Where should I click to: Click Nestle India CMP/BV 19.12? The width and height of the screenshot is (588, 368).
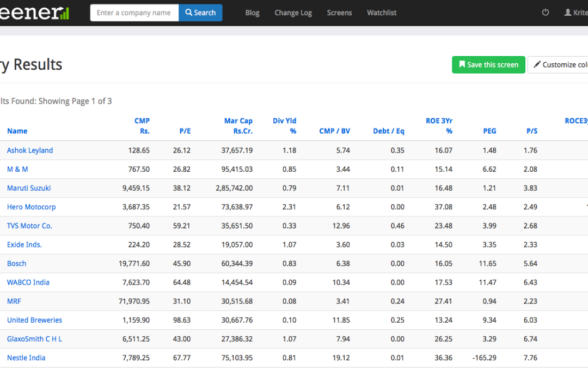(x=341, y=358)
